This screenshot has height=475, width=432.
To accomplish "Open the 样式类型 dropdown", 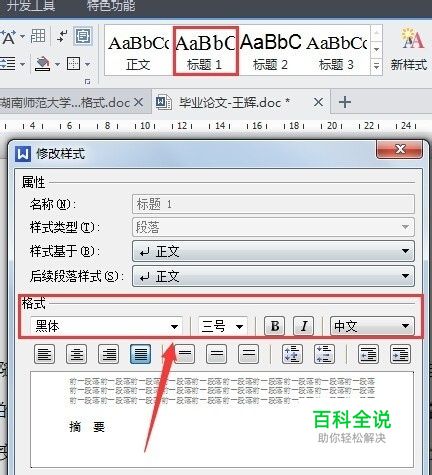I will [x=273, y=227].
